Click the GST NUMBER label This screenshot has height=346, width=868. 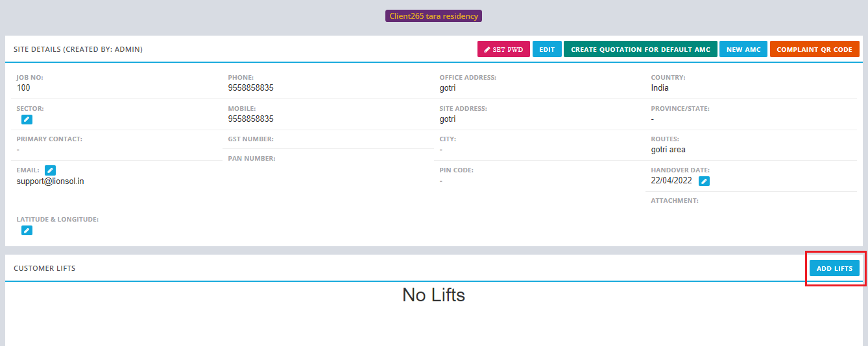pos(250,139)
